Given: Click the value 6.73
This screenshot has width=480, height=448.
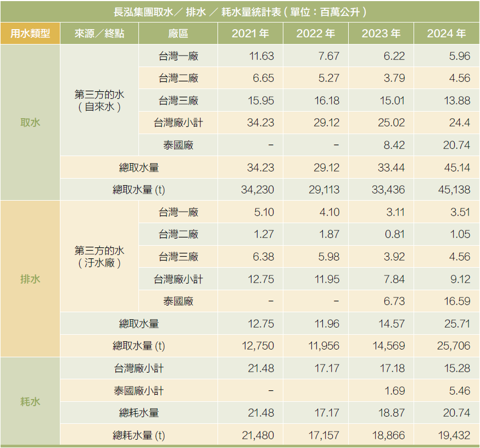Looking at the screenshot, I should (394, 301).
